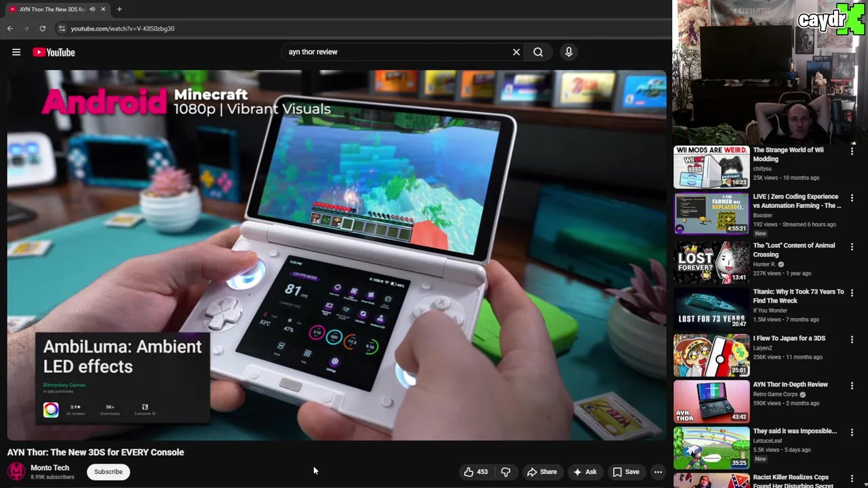This screenshot has width=868, height=488.
Task: Open options for Racist Killer Realizes video
Action: (x=852, y=479)
